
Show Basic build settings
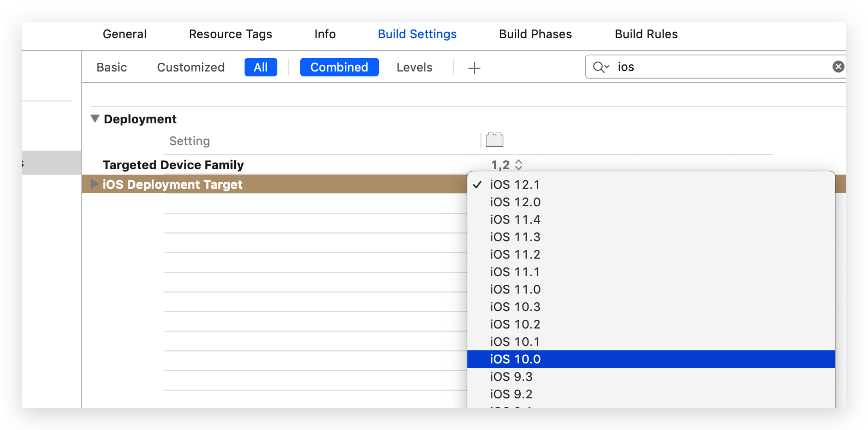click(x=112, y=67)
